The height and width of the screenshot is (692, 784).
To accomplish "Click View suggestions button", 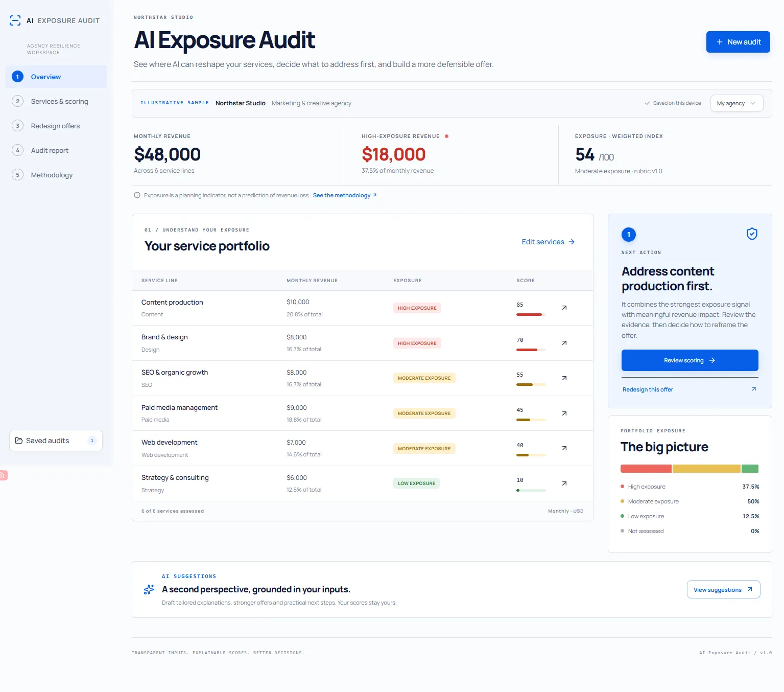I will pyautogui.click(x=723, y=589).
